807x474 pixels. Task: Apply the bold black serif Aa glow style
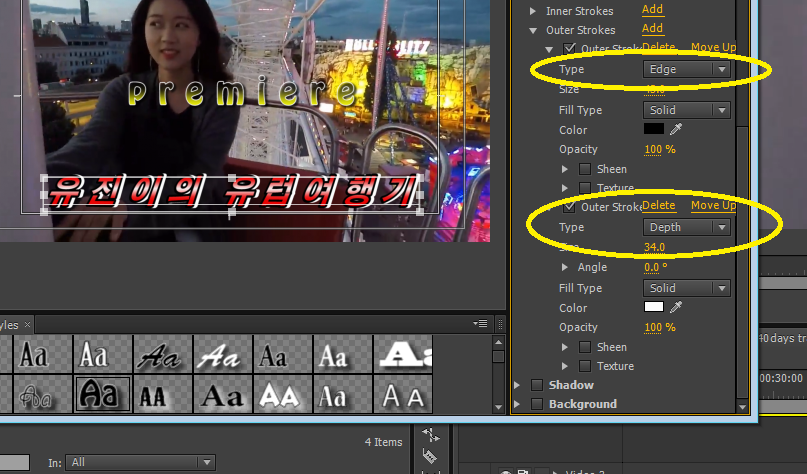coord(222,394)
